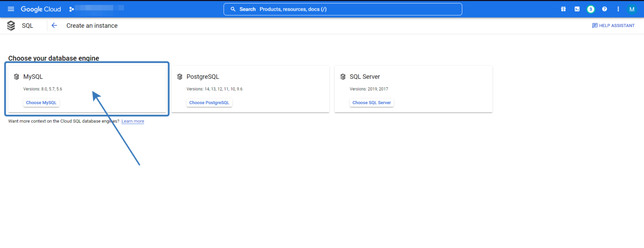
Task: Click the Choose SQL Server button
Action: [x=372, y=102]
